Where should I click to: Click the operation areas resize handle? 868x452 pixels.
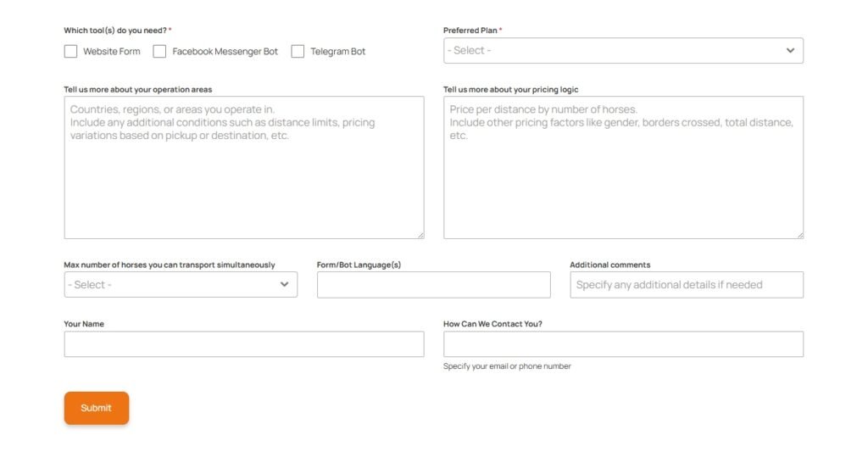coord(420,234)
